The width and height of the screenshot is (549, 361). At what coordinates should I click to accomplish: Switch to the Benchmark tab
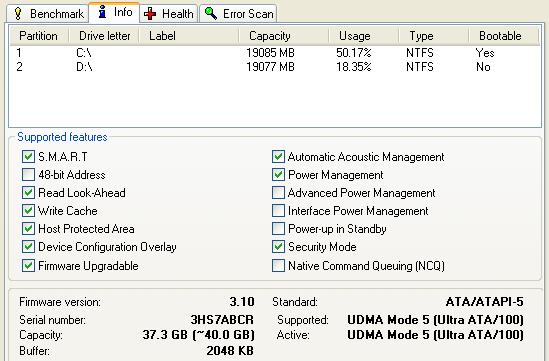click(48, 14)
